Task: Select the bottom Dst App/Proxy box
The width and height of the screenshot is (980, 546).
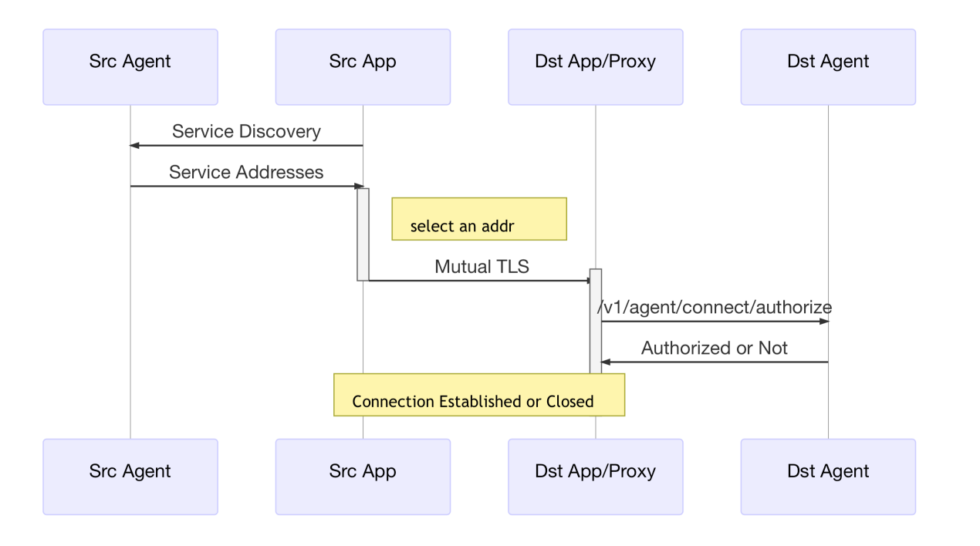Action: click(x=595, y=476)
